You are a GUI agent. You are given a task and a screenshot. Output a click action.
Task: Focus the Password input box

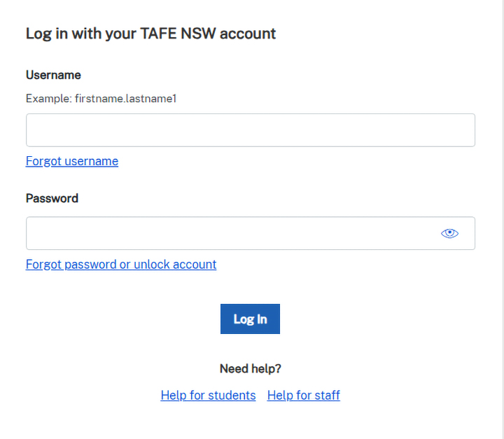[x=231, y=233]
